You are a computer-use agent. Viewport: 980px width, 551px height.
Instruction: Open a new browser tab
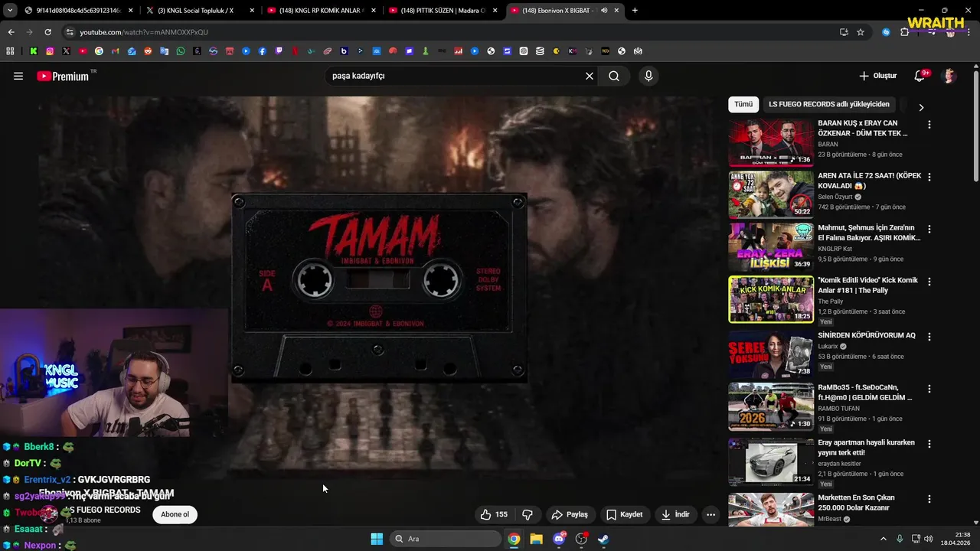pyautogui.click(x=635, y=11)
